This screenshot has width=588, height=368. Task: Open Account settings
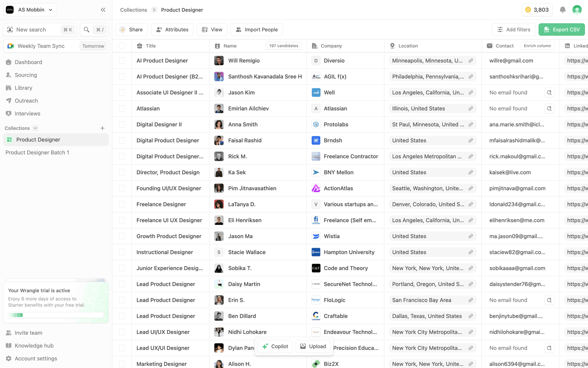36,359
